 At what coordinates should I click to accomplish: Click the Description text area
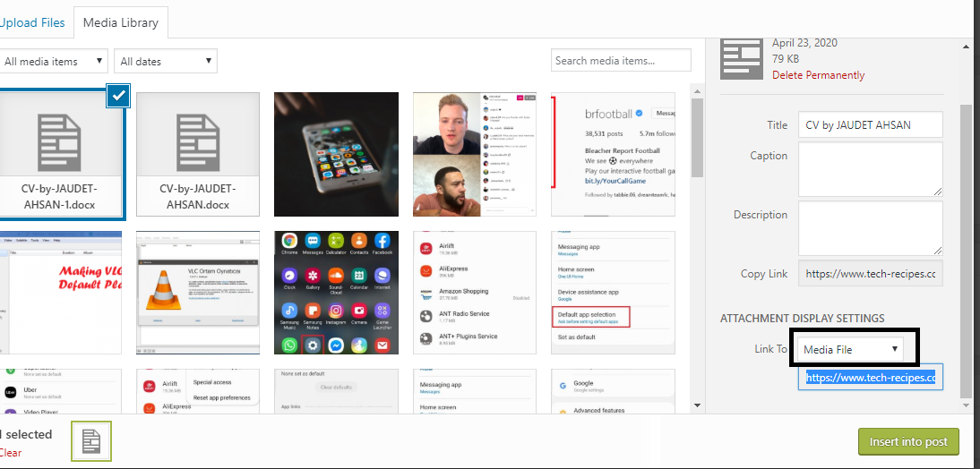tap(870, 228)
